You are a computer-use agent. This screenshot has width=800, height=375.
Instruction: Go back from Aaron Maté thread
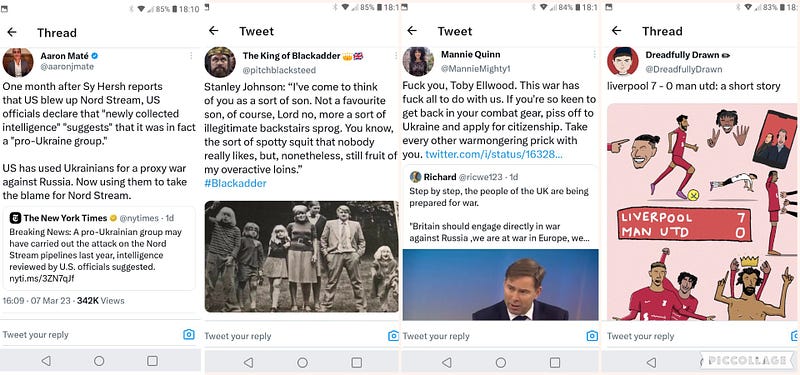[x=12, y=32]
